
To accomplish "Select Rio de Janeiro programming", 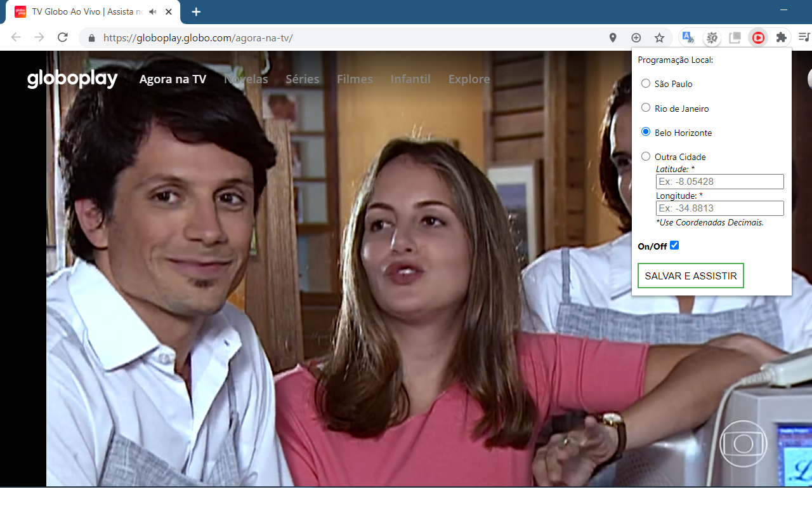I will coord(645,107).
